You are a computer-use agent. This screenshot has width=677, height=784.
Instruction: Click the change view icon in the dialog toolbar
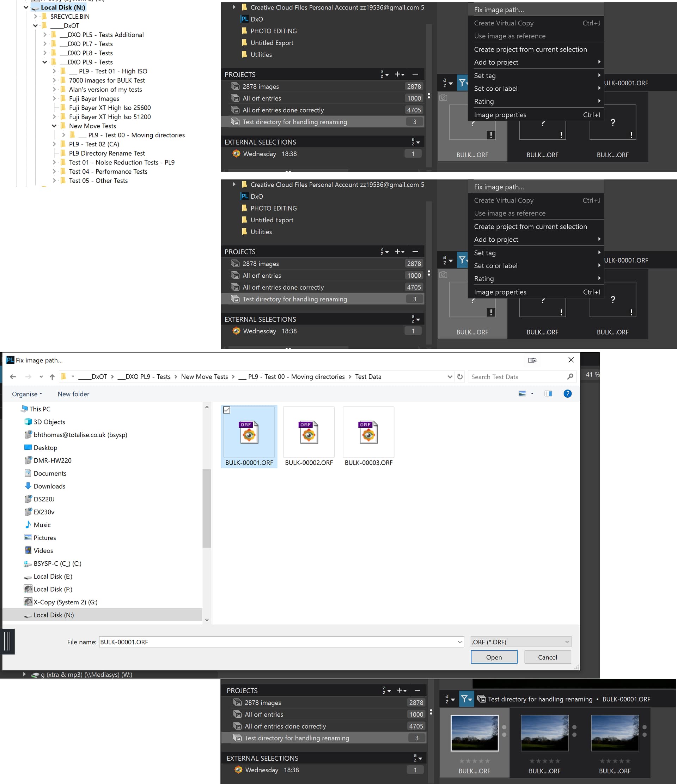pyautogui.click(x=522, y=393)
